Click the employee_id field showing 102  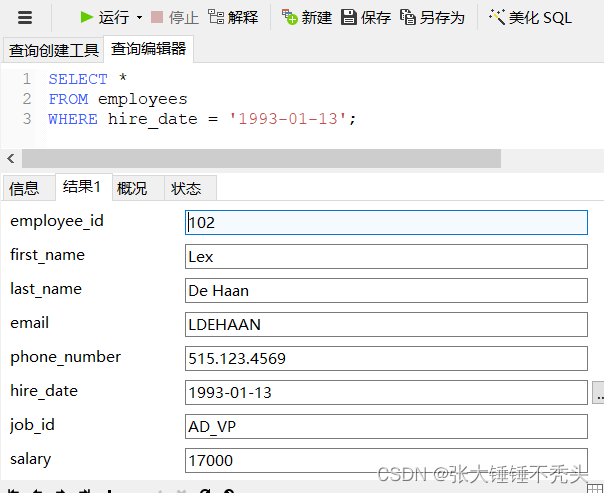tap(386, 223)
